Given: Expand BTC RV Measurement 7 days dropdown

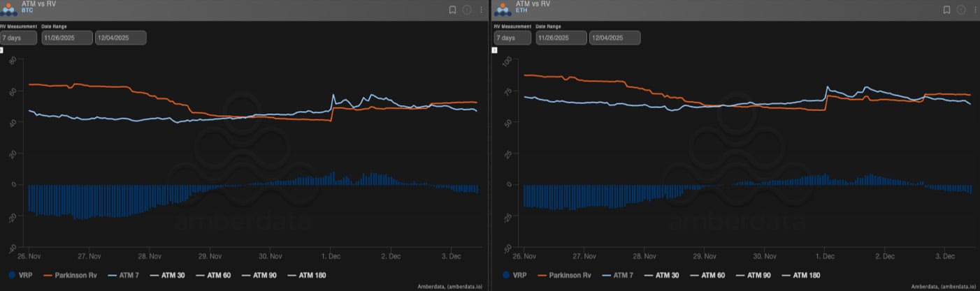Looking at the screenshot, I should [x=19, y=38].
